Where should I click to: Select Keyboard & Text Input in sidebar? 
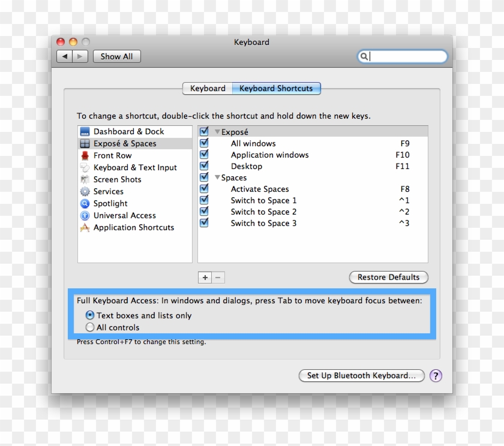point(126,167)
